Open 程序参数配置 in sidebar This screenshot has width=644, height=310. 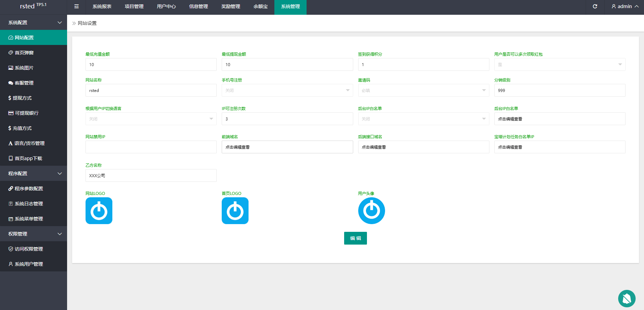(29, 189)
